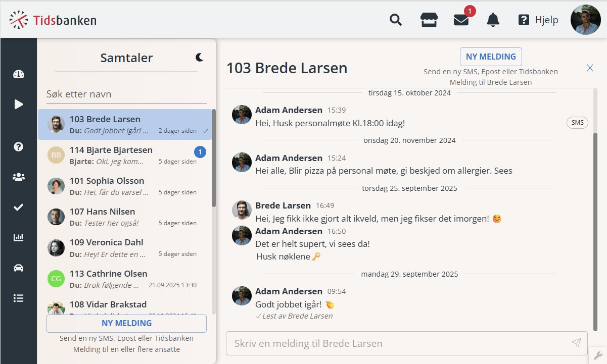The height and width of the screenshot is (364, 607).
Task: Open the statistics chart icon in sidebar
Action: (19, 238)
